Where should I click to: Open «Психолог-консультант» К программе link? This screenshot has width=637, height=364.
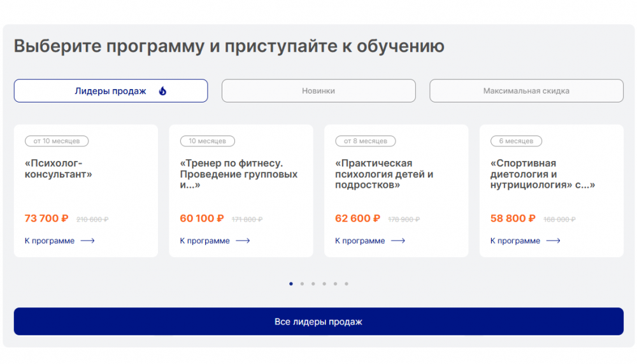coord(50,241)
